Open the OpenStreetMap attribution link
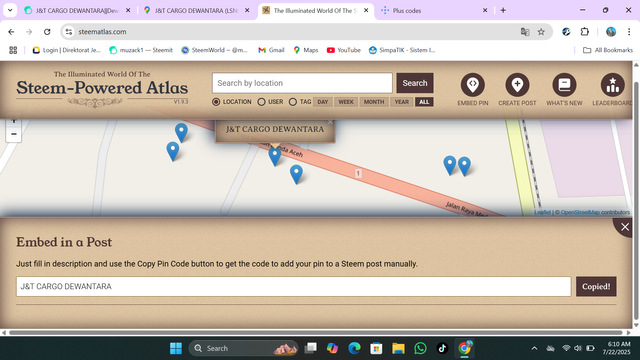Image resolution: width=640 pixels, height=360 pixels. (x=580, y=212)
